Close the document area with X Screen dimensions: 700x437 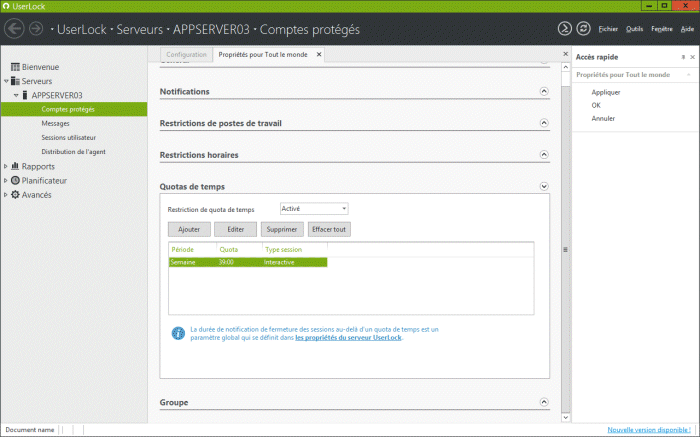566,54
